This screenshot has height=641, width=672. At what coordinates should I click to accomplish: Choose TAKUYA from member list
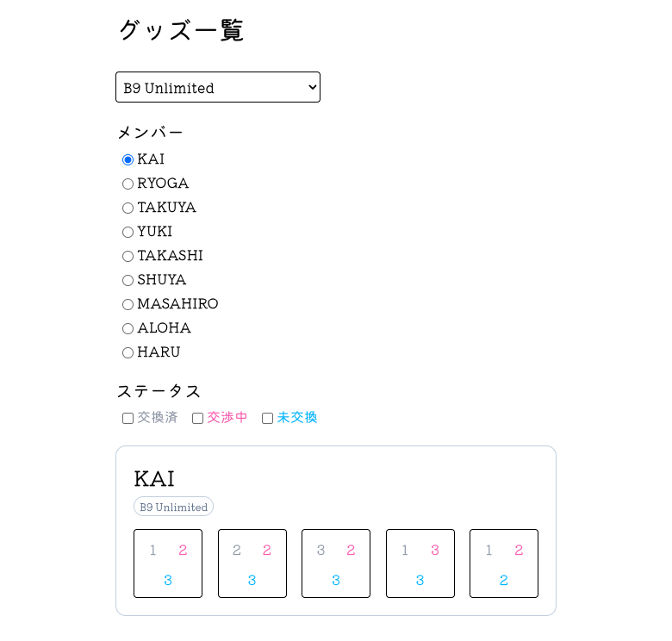point(128,208)
